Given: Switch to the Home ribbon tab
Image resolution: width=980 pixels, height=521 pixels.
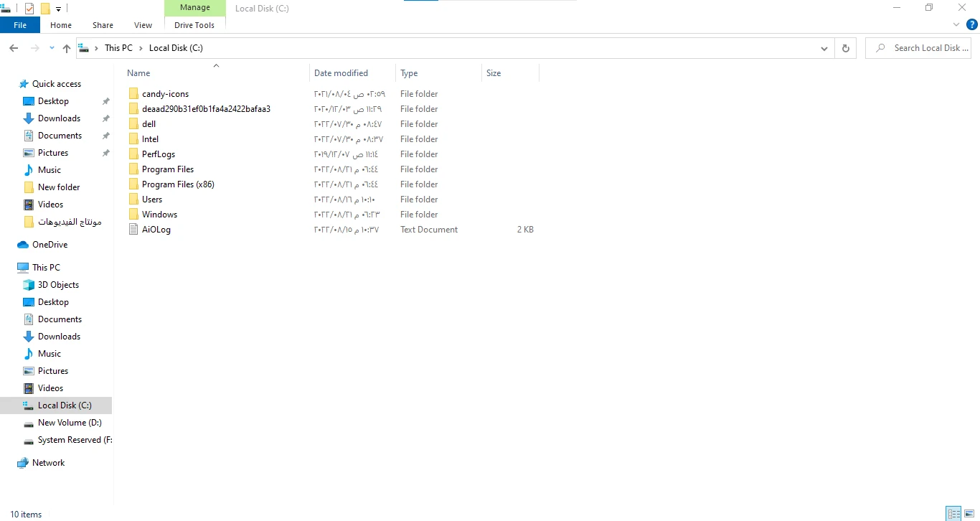Looking at the screenshot, I should 61,25.
